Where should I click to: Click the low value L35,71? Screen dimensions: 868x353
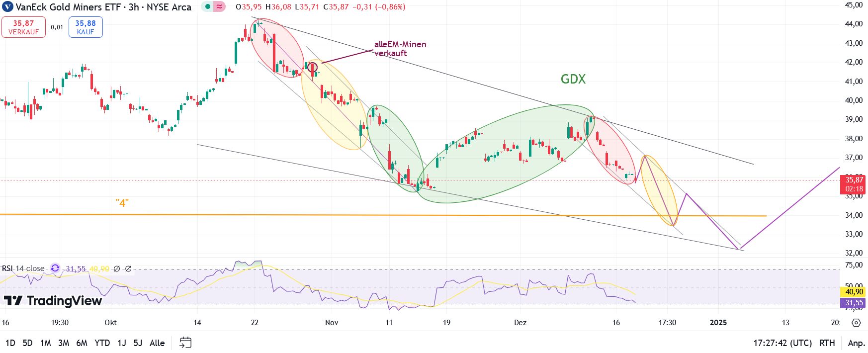tap(308, 7)
